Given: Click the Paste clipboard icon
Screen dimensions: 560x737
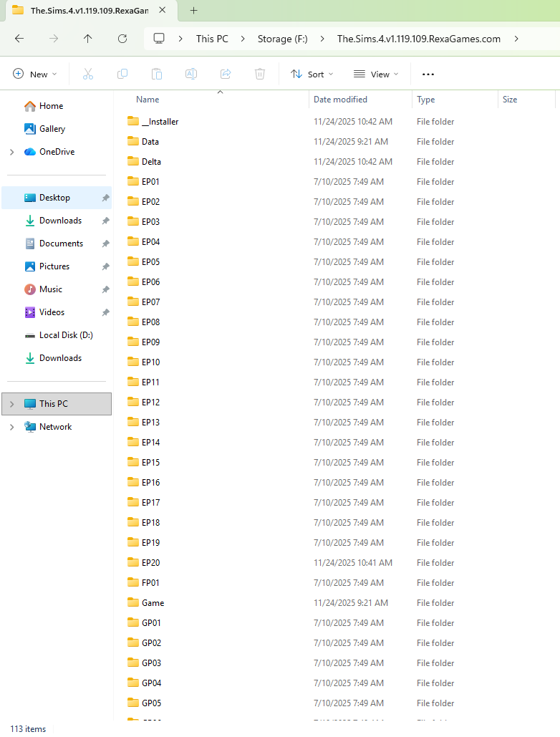Looking at the screenshot, I should click(156, 74).
